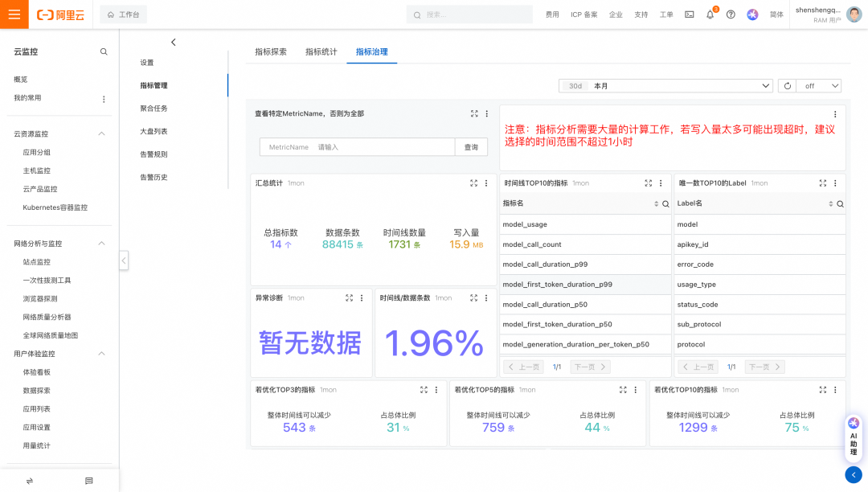Click the refresh icon next to time range
Image resolution: width=868 pixels, height=492 pixels.
pyautogui.click(x=787, y=86)
